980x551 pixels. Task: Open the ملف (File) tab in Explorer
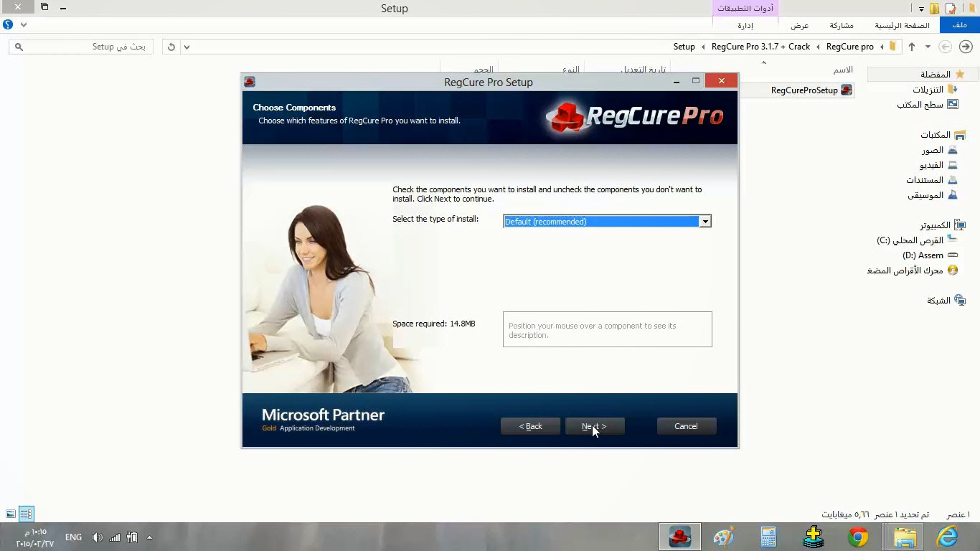tap(959, 25)
